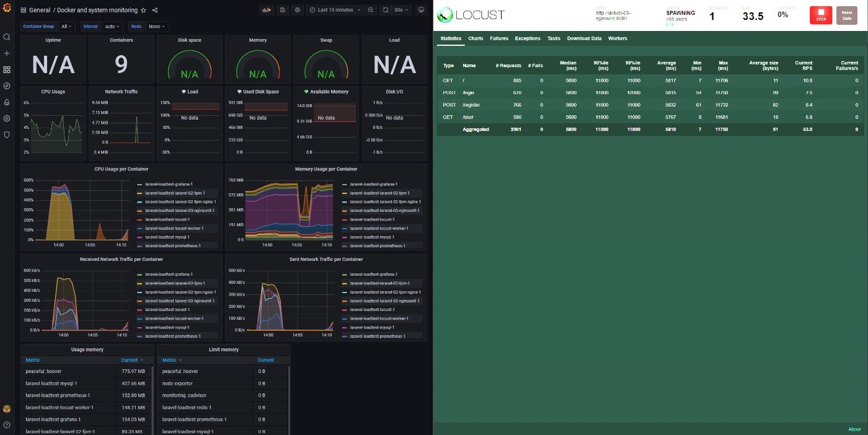Open the Dashboards icon in Grafana sidebar
The image size is (868, 435).
(x=7, y=69)
